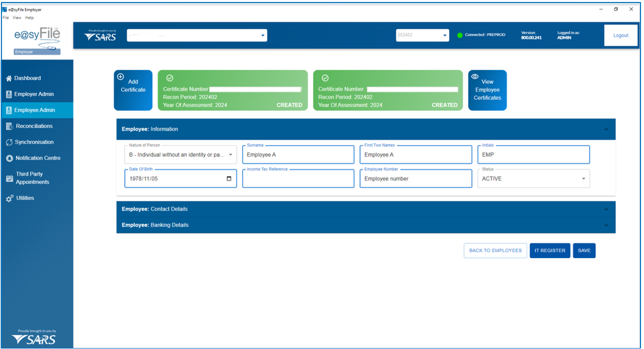Screen dimensions: 644x349
Task: Click the eye icon for View Employee Certificates
Action: pyautogui.click(x=475, y=77)
